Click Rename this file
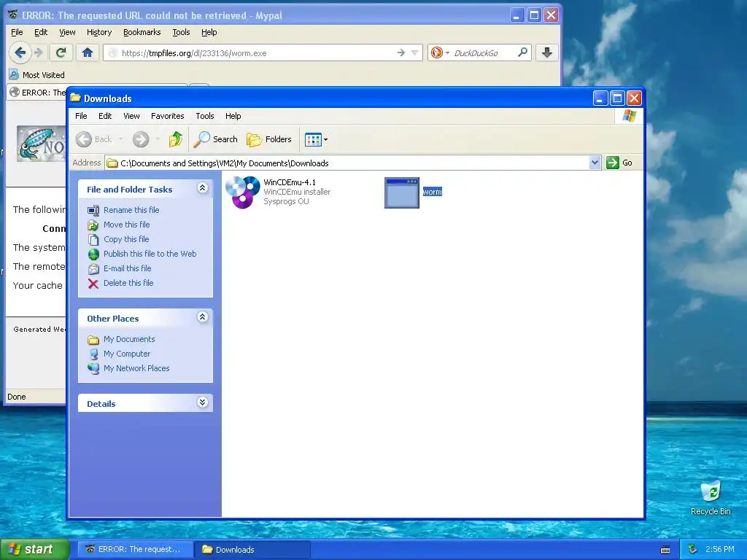This screenshot has height=560, width=747. click(131, 210)
